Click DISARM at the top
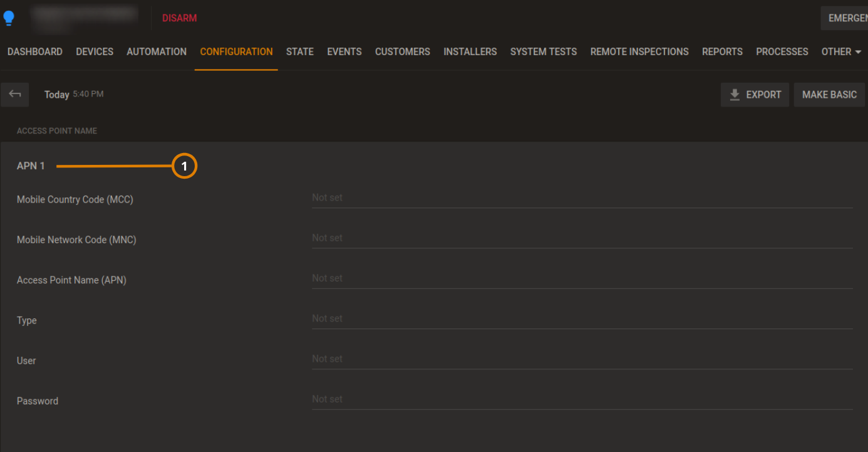The image size is (868, 452). click(x=179, y=18)
